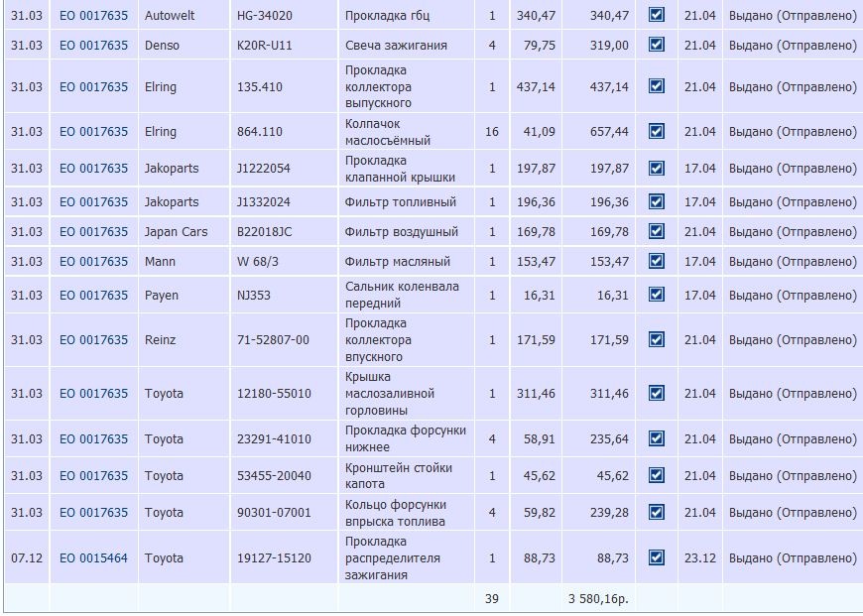Viewport: 863px width, 616px height.
Task: Click part number 135.410
Action: click(x=260, y=87)
